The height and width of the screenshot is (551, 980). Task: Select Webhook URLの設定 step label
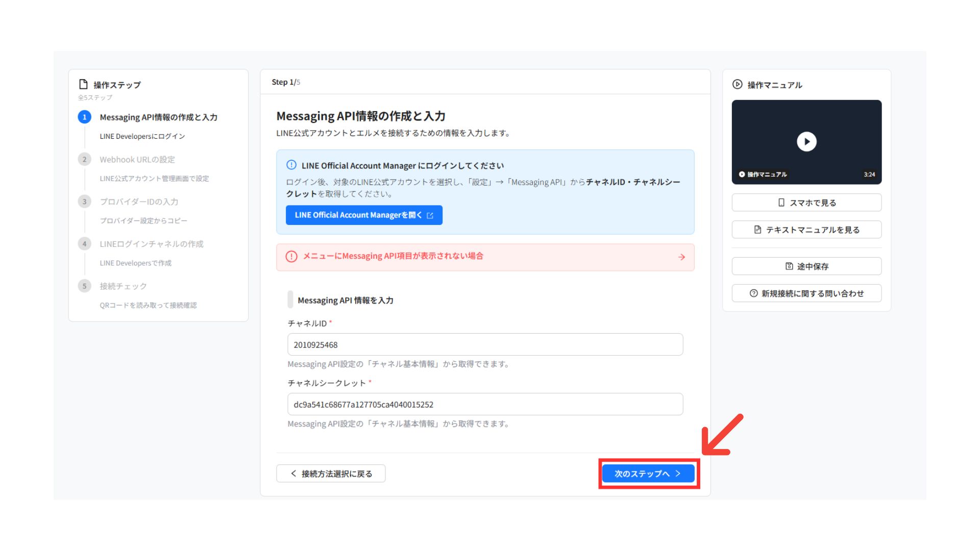click(137, 160)
